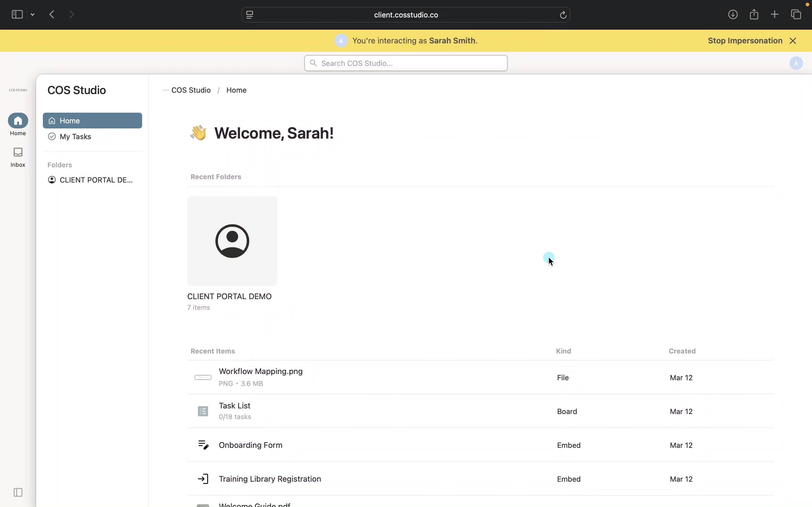Open CLIENT PORTAL DEMO folder thumbnail
The height and width of the screenshot is (507, 812).
[x=232, y=241]
